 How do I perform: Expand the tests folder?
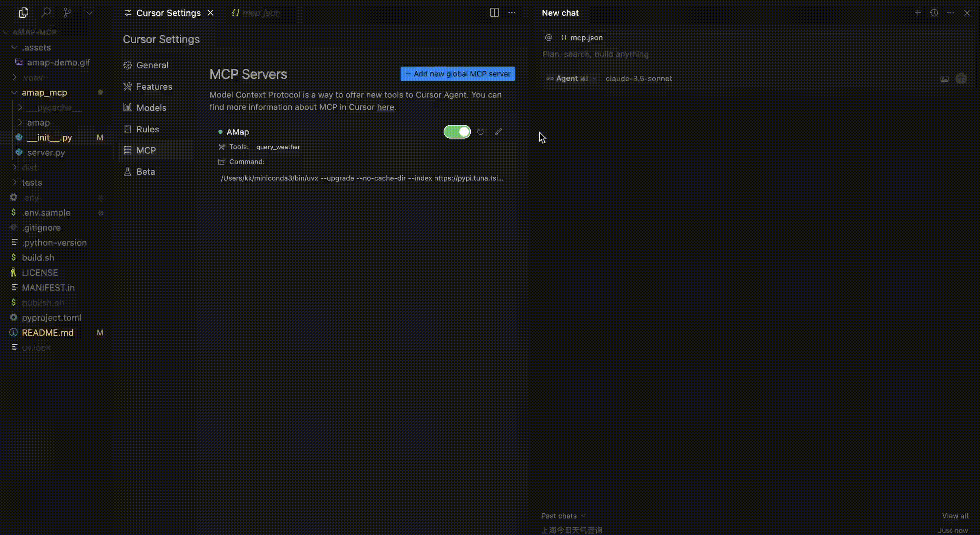pyautogui.click(x=32, y=183)
